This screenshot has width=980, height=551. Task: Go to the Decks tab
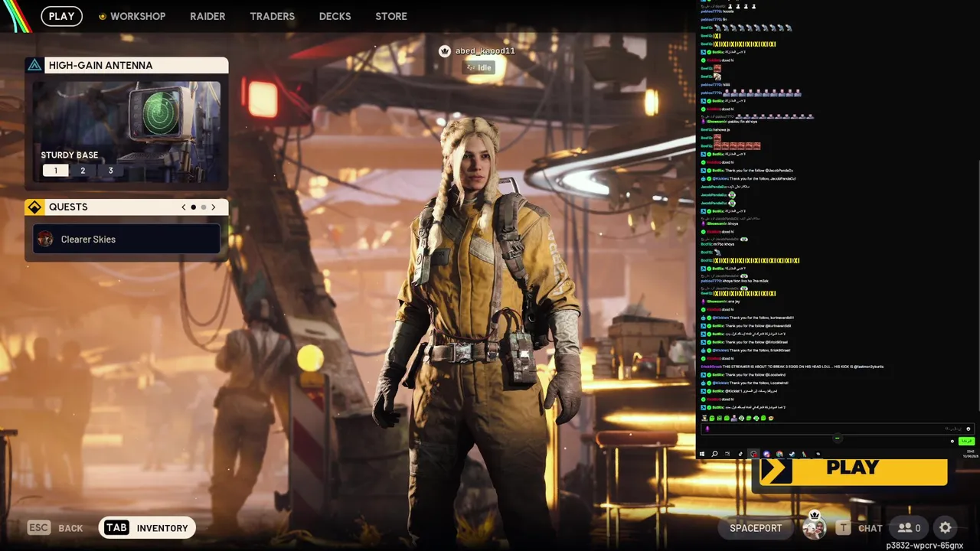pyautogui.click(x=335, y=16)
